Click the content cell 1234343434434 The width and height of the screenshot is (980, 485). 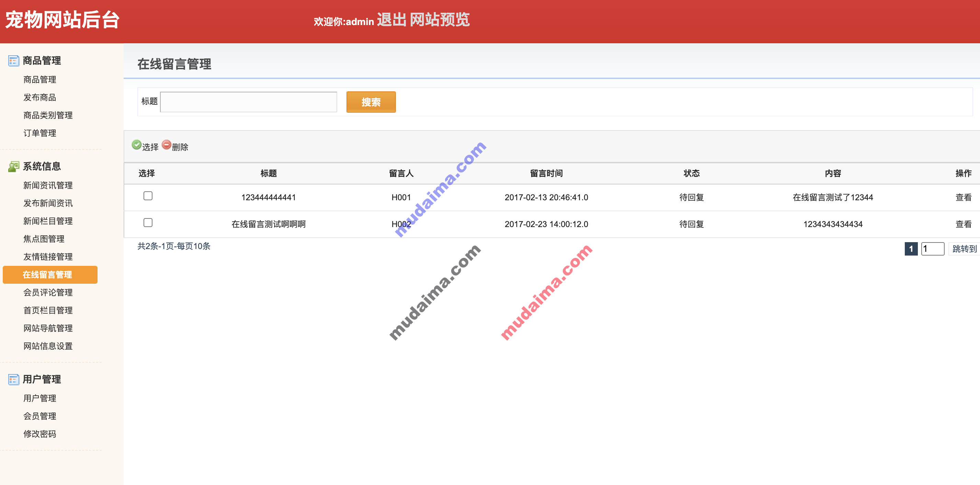click(833, 224)
